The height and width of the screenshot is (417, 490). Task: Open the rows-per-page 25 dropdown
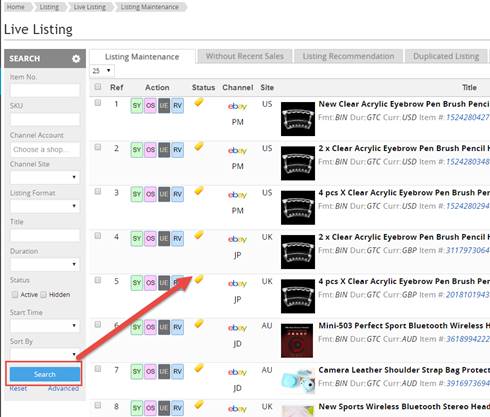pos(102,71)
